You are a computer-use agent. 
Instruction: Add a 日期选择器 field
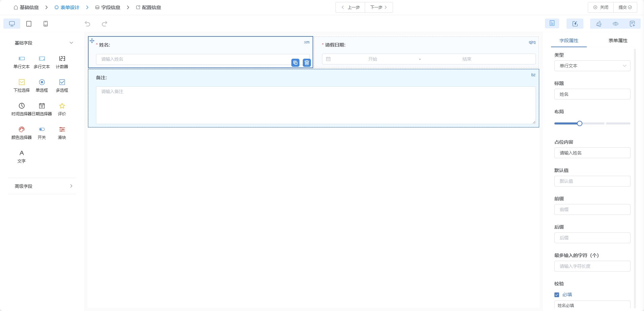pos(42,110)
